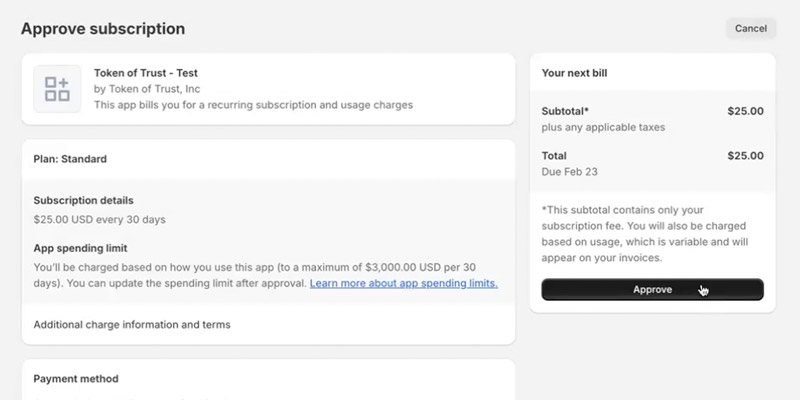Click the recurring subscription and usage charges note
This screenshot has height=400, width=800.
click(x=254, y=105)
